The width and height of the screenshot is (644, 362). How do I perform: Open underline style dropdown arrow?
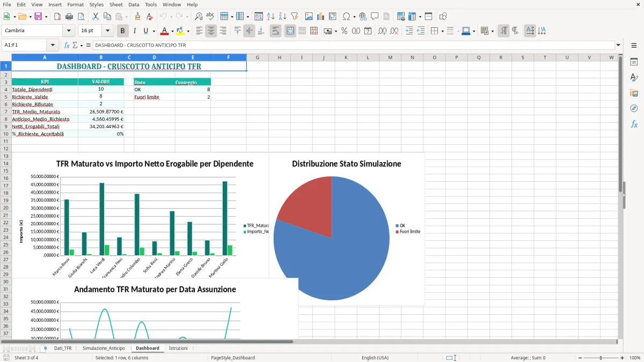pos(153,31)
